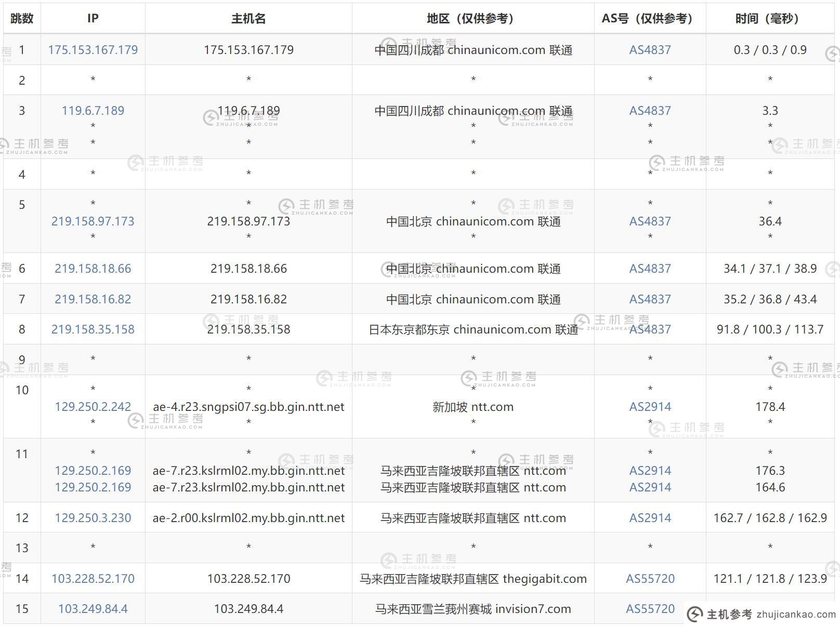Image resolution: width=840 pixels, height=627 pixels.
Task: Open IP link 103.228.52.170
Action: point(93,579)
